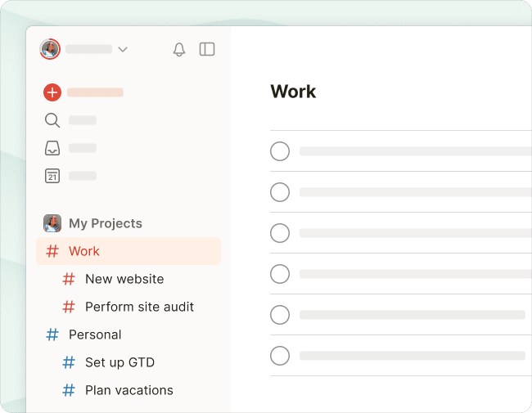Image resolution: width=532 pixels, height=413 pixels.
Task: Open the Set up GTD project
Action: click(119, 362)
